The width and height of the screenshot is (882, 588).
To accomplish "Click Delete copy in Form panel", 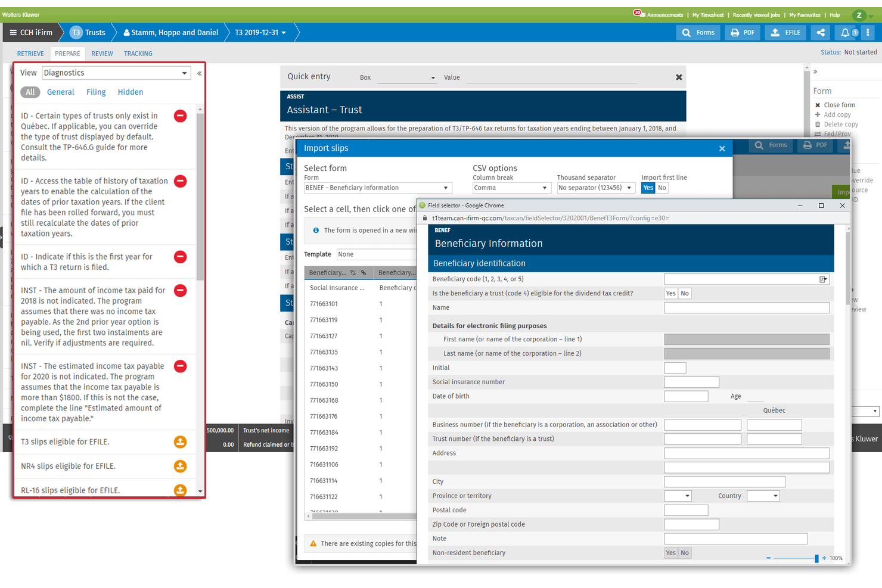I will (841, 125).
